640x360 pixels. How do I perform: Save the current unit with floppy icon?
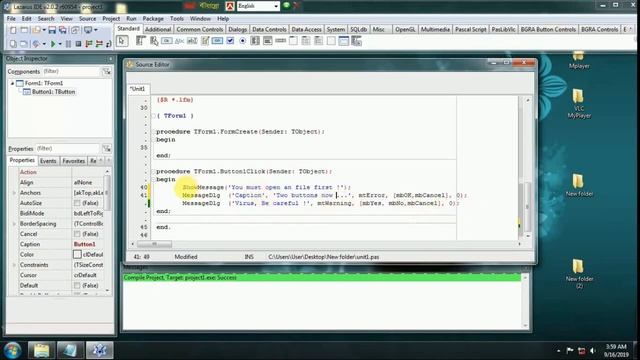52,30
